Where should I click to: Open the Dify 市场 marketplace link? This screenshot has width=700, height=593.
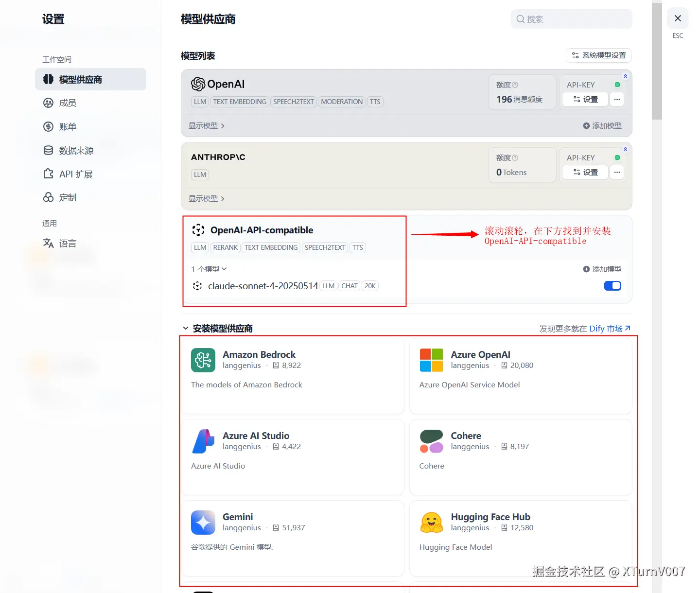pos(610,329)
